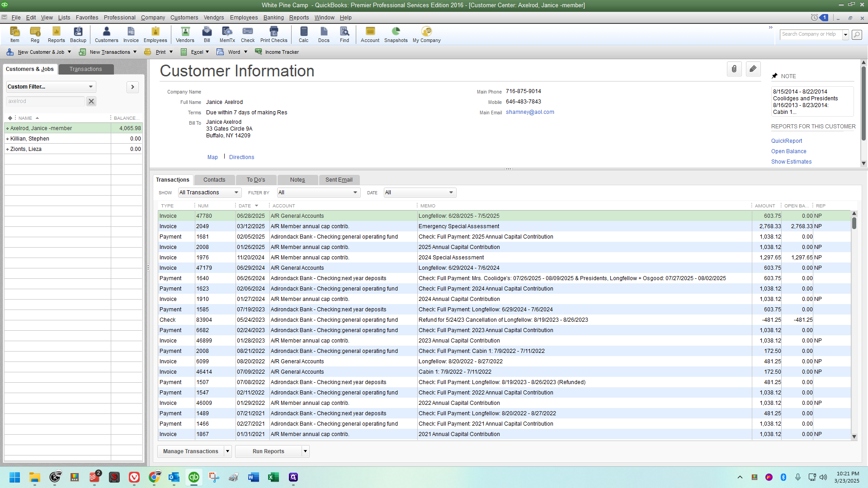868x488 pixels.
Task: Click in the Search Company or Help field
Action: coord(811,34)
